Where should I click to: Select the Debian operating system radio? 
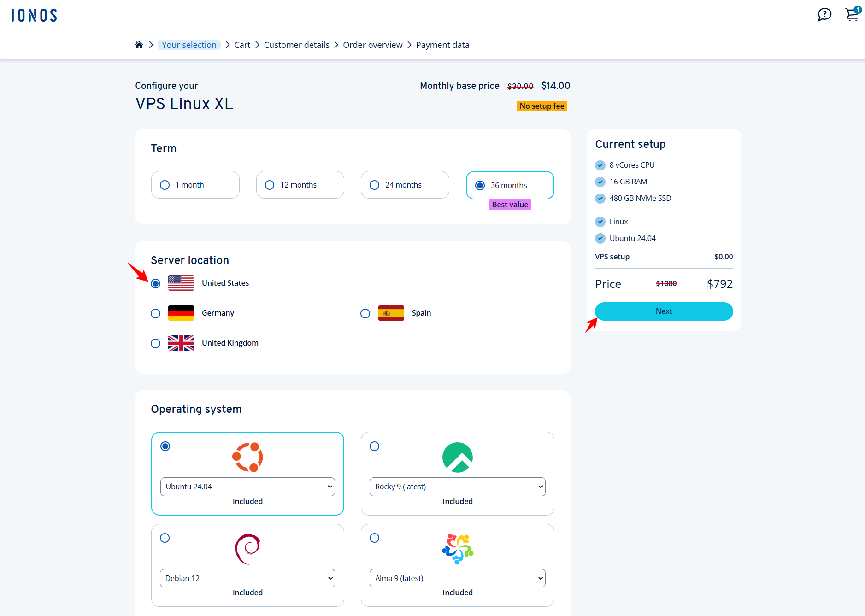165,538
